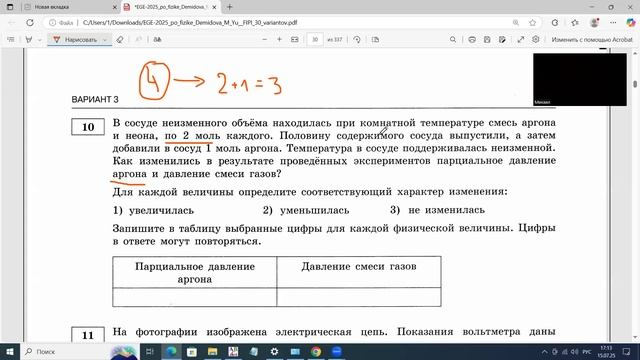
Task: Open the Copilot sidebar
Action: coord(631,22)
